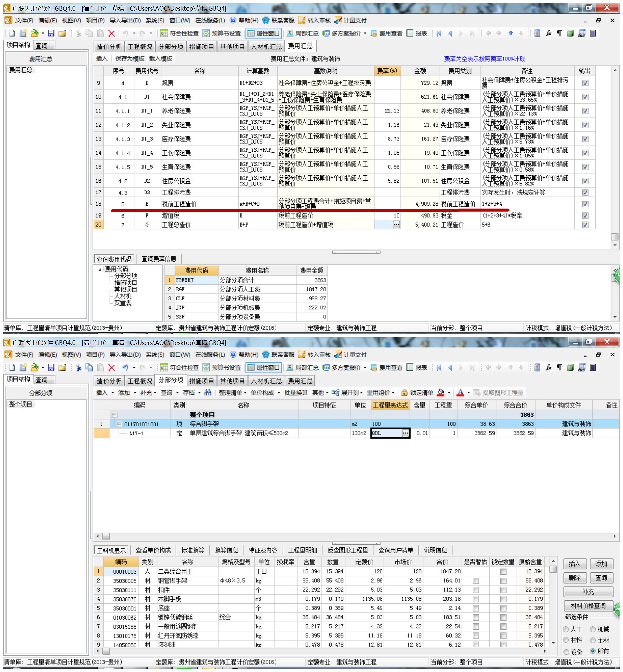Open 导入导出(D) menu in 费用汇总 window
This screenshot has width=623, height=672.
pos(125,20)
